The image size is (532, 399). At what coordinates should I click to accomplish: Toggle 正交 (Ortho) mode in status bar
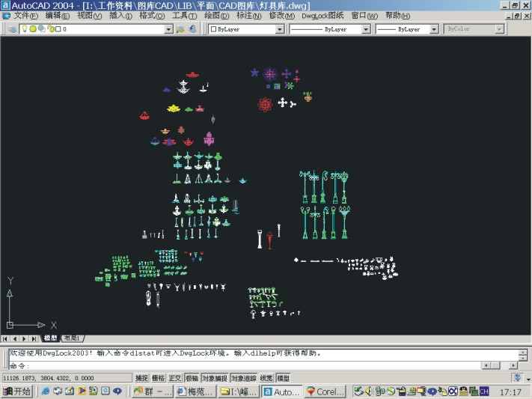click(x=175, y=378)
